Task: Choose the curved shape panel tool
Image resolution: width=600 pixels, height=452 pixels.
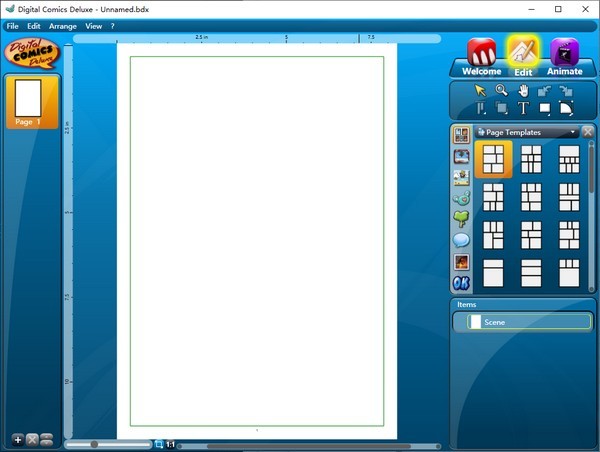Action: [x=566, y=108]
